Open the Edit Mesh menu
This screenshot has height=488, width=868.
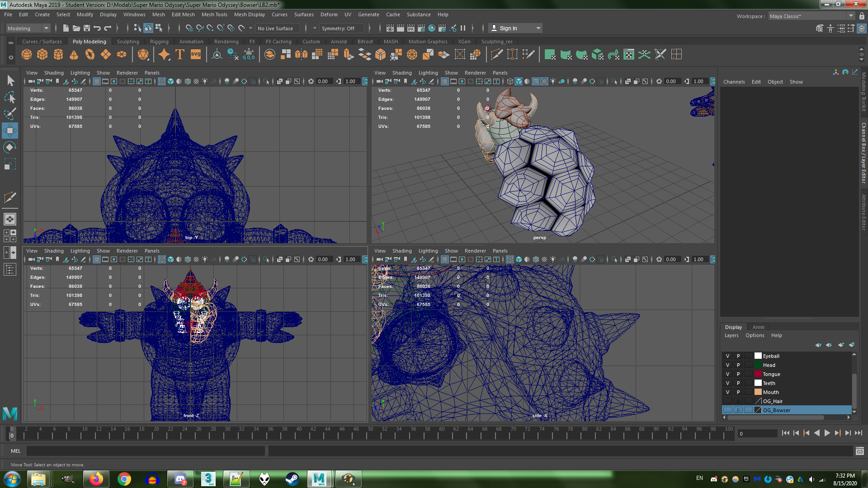pyautogui.click(x=183, y=14)
